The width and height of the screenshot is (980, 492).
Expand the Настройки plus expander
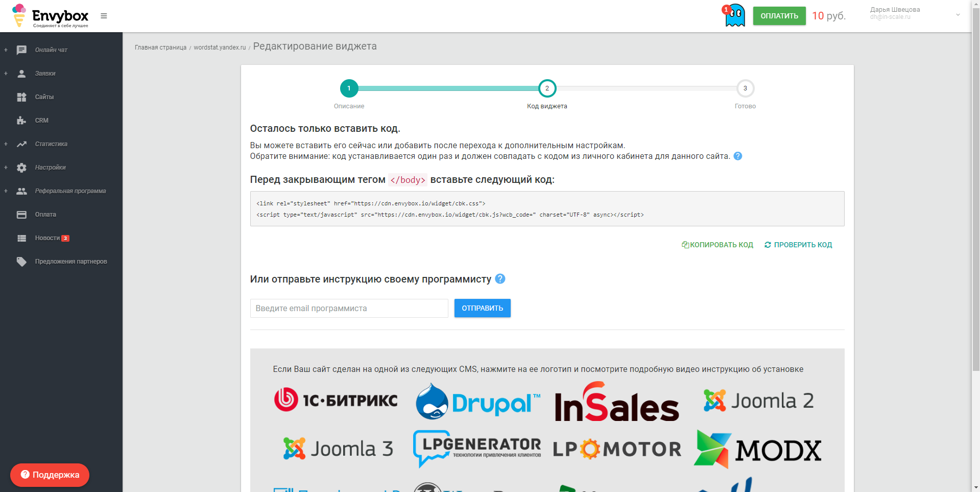point(6,168)
